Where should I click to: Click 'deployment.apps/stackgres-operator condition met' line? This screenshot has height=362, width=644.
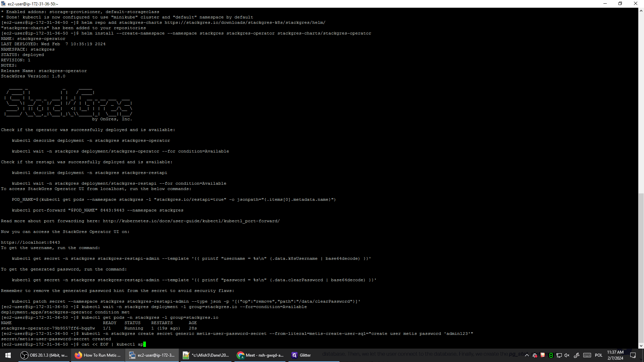65,312
